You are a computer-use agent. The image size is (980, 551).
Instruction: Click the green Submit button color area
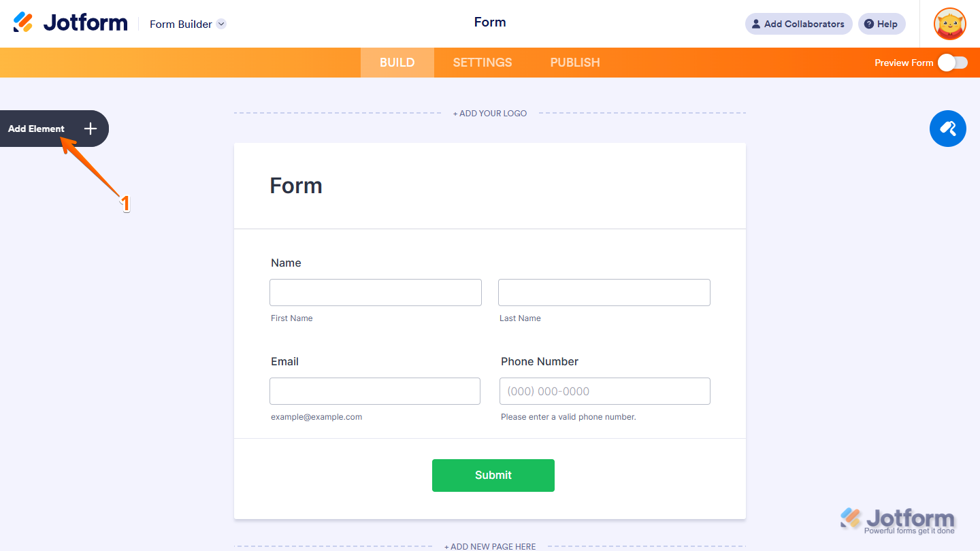(x=493, y=475)
